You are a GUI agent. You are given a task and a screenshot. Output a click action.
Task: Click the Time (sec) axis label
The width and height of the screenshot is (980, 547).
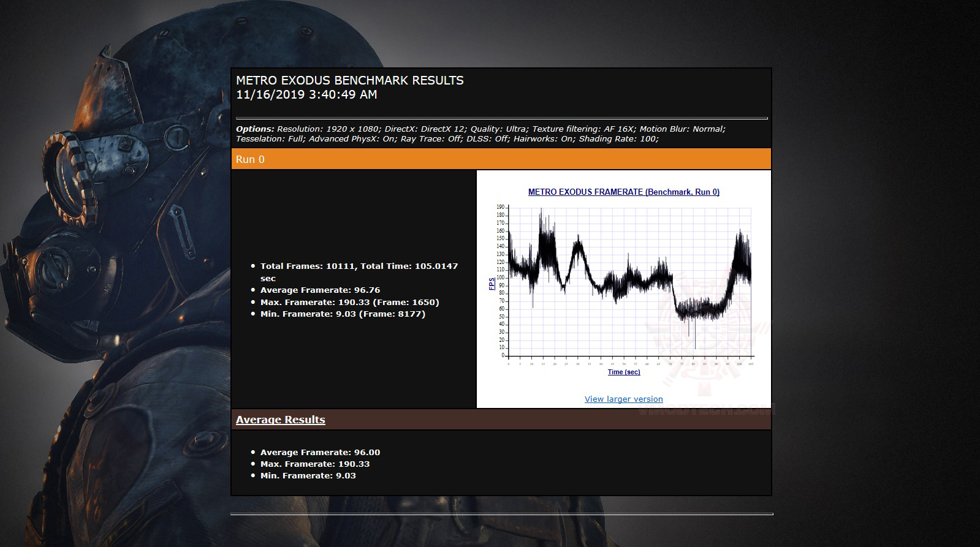tap(624, 372)
